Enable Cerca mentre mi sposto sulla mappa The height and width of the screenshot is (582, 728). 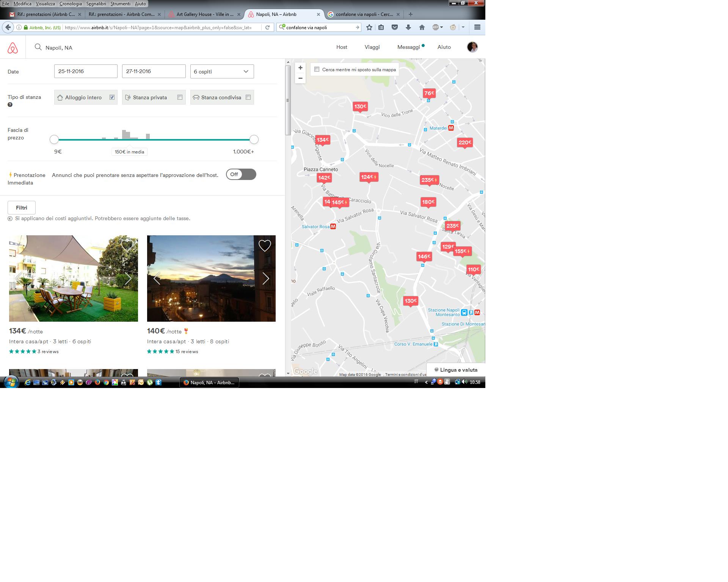click(317, 69)
